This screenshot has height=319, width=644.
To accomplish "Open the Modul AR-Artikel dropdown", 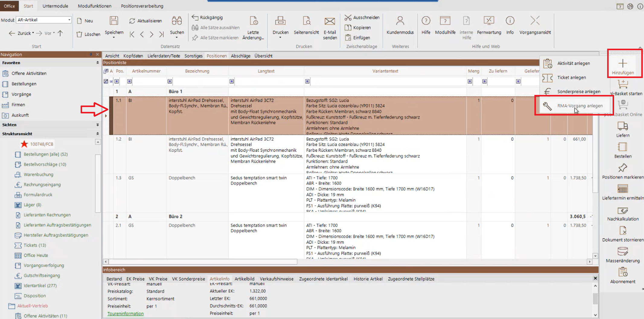I will (69, 20).
